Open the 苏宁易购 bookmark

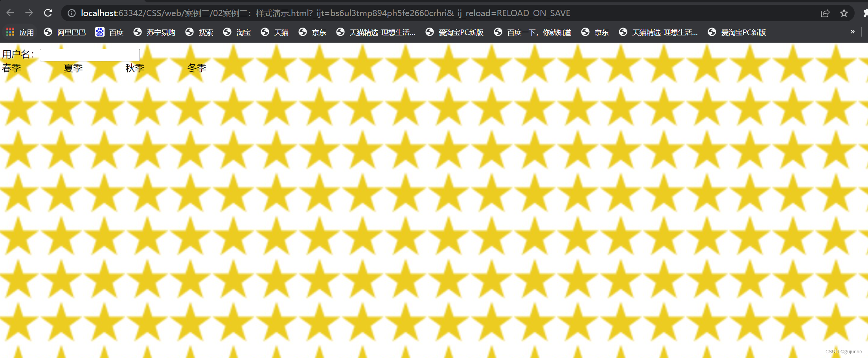pyautogui.click(x=154, y=32)
